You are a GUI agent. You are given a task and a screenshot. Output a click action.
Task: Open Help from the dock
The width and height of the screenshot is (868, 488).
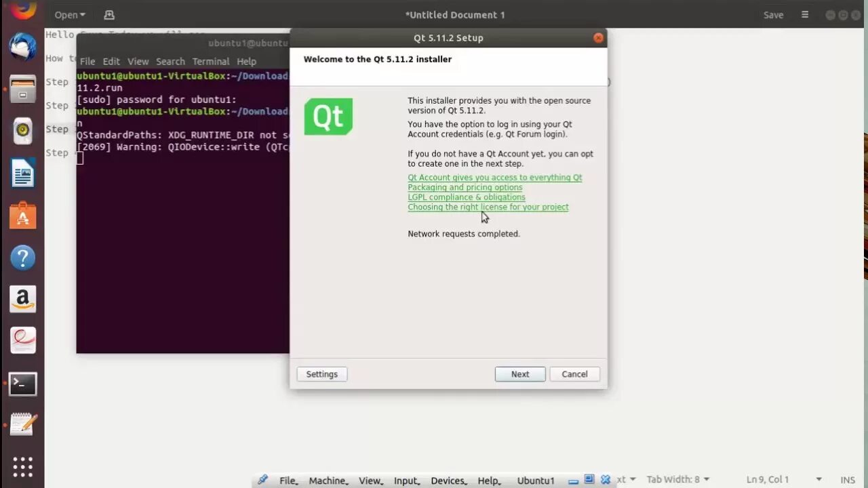point(22,258)
